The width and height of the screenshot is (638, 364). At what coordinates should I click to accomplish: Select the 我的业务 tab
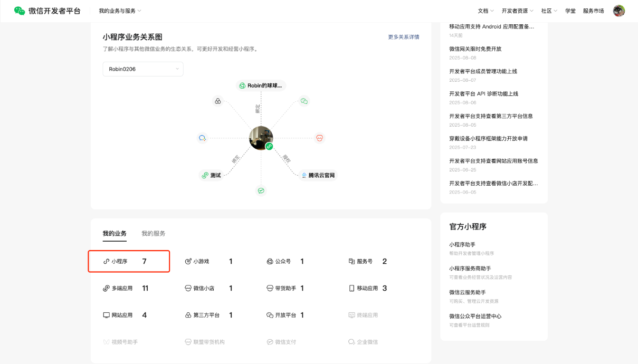[115, 234]
